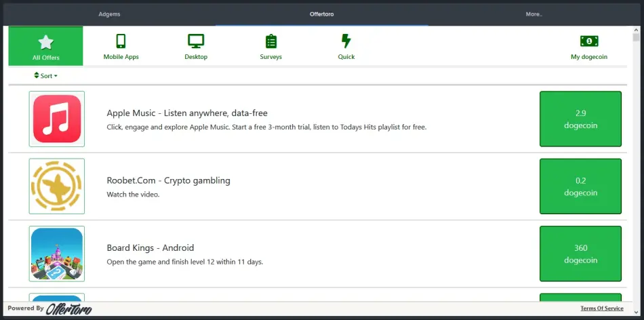Click the 'Watch the video.' description

pos(133,195)
